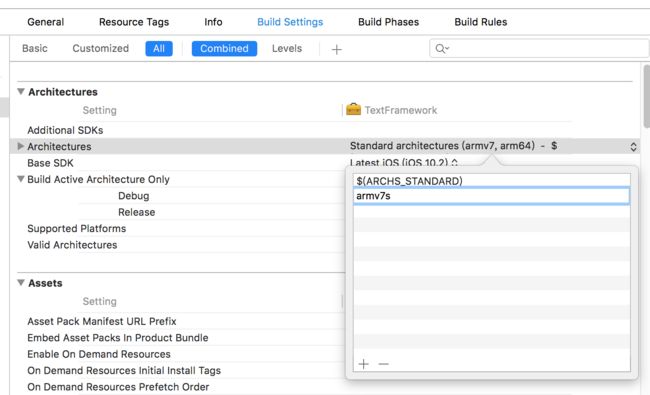Select the $(ARCHS_STANDARD) entry
Screen dimensions: 650x395
492,181
